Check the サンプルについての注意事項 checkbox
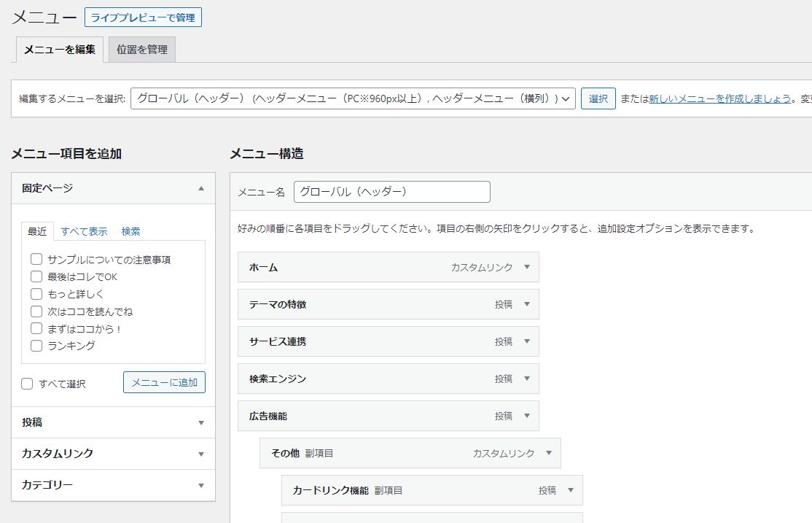 (x=36, y=259)
